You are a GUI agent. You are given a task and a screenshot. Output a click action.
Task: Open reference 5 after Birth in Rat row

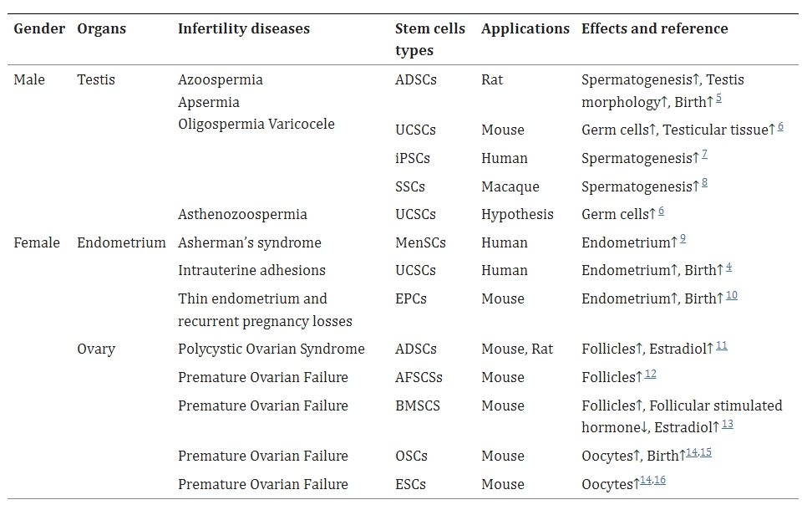click(718, 99)
